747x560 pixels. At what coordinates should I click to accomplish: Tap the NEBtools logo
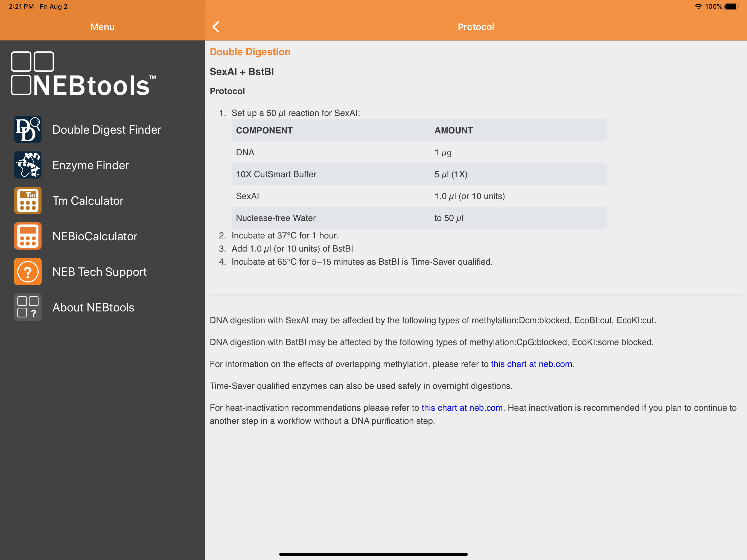(x=83, y=74)
